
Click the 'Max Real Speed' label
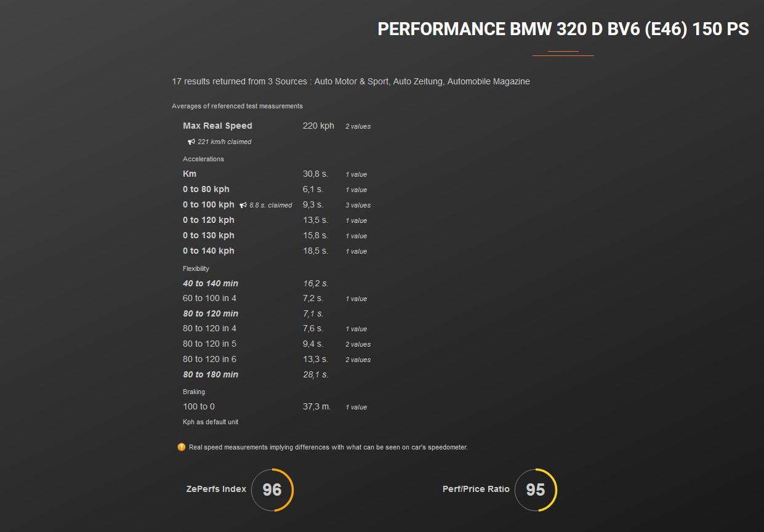point(217,126)
